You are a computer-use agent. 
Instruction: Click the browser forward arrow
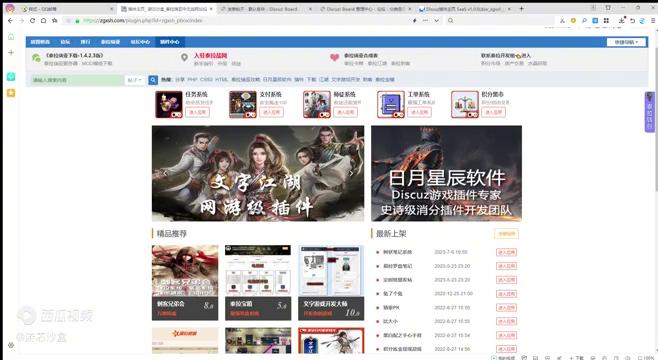click(x=21, y=20)
